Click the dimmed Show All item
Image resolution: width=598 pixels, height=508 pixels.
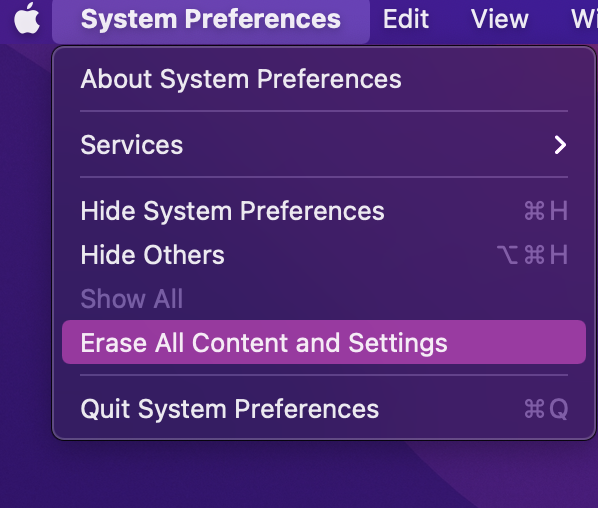click(x=132, y=299)
